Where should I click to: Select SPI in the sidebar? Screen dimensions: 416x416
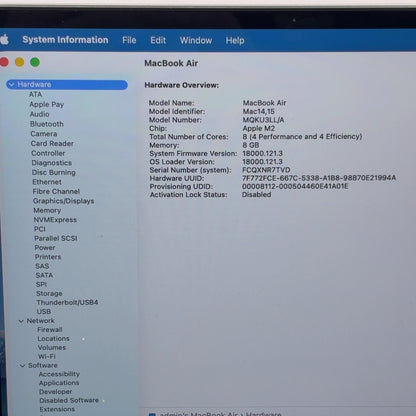pyautogui.click(x=41, y=284)
